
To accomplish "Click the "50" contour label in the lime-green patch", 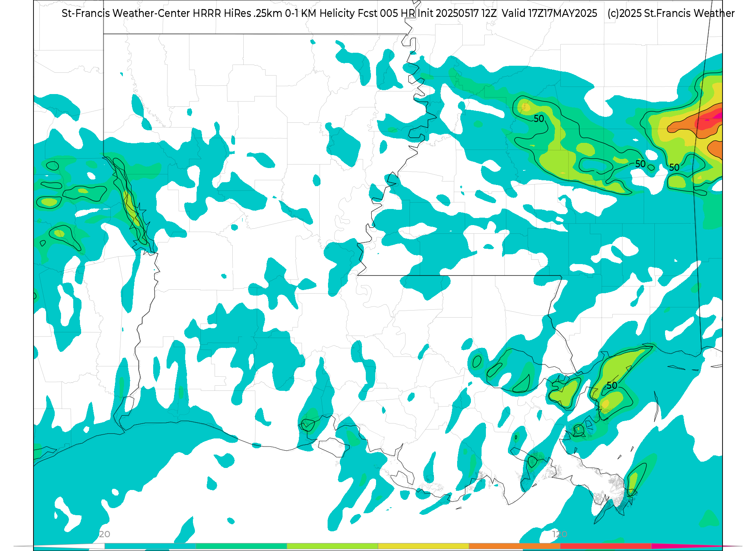I will click(612, 385).
